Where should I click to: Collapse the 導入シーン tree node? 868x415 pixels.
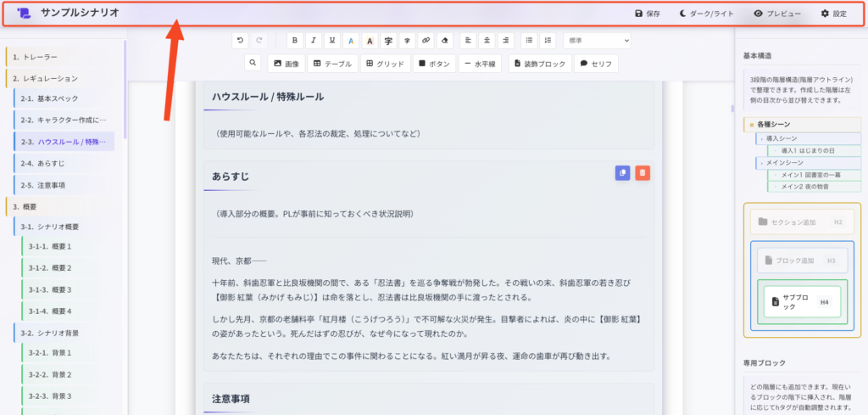coord(760,137)
